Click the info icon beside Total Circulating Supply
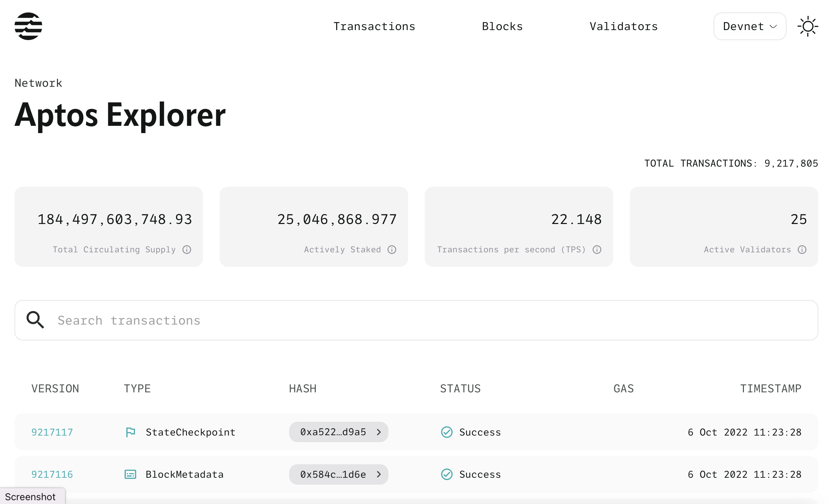 point(187,250)
